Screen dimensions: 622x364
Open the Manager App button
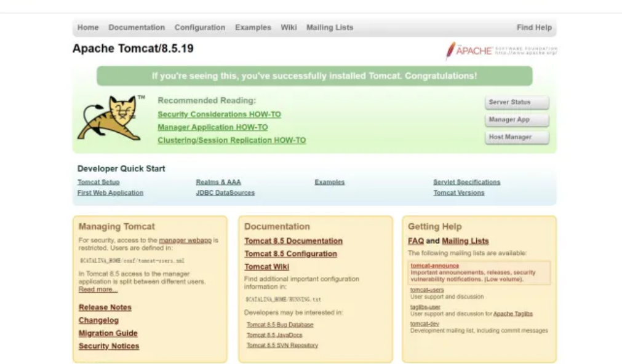(x=517, y=120)
